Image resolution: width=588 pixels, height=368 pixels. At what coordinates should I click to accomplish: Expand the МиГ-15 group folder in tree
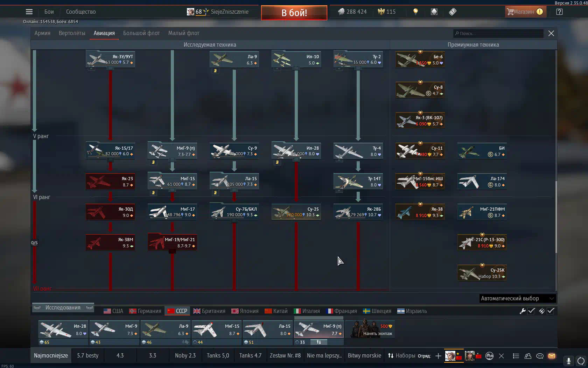coord(172,181)
